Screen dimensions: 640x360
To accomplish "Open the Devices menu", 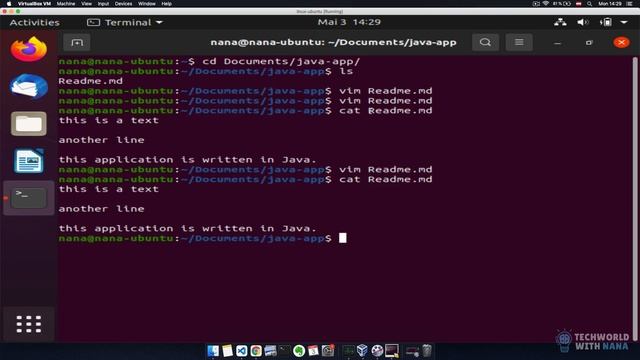I will tap(123, 4).
